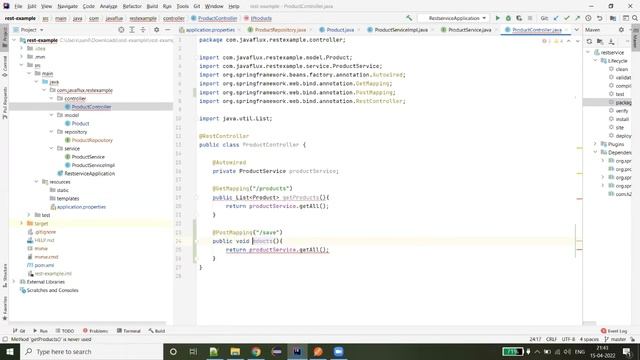The width and height of the screenshot is (640, 360).
Task: Collapse the service package folder
Action: pyautogui.click(x=51, y=148)
